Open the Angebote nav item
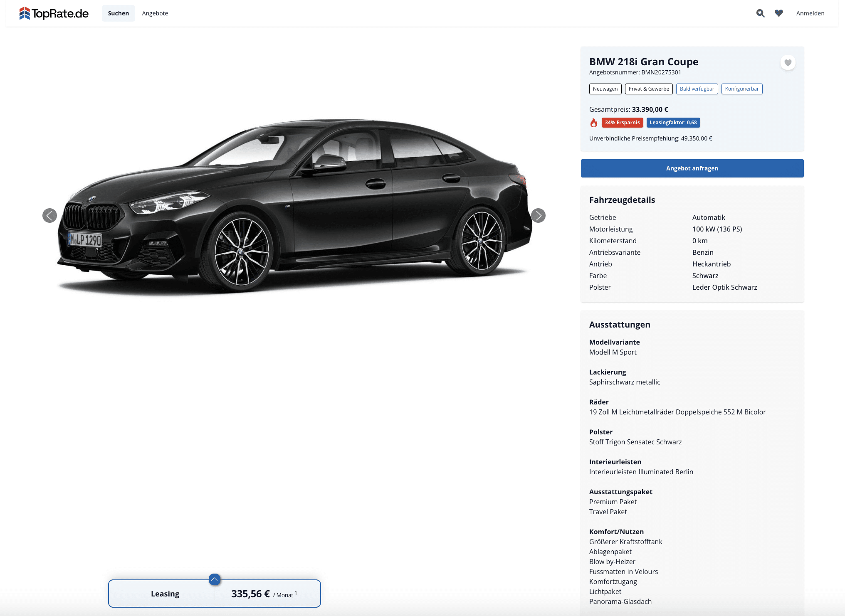This screenshot has height=616, width=845. [x=155, y=13]
